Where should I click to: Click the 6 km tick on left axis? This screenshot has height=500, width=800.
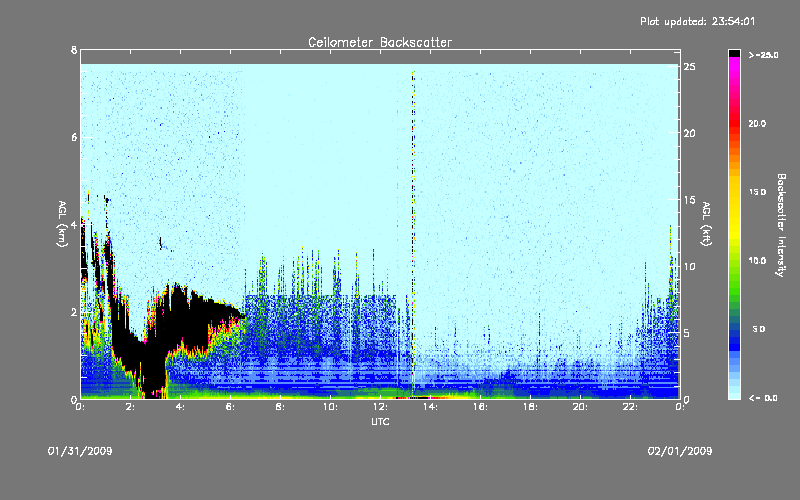tap(73, 137)
